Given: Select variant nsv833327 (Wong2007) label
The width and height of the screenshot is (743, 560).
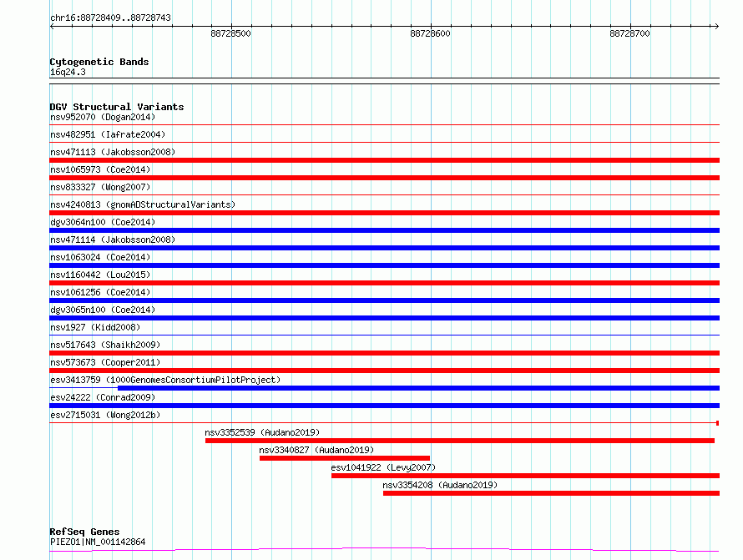Looking at the screenshot, I should point(100,187).
